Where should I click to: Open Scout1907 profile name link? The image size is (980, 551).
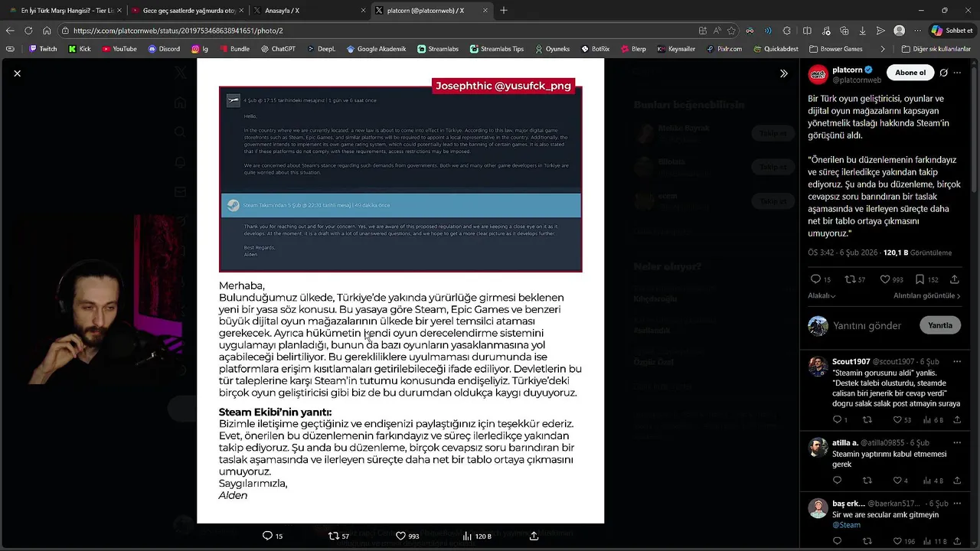(x=851, y=361)
